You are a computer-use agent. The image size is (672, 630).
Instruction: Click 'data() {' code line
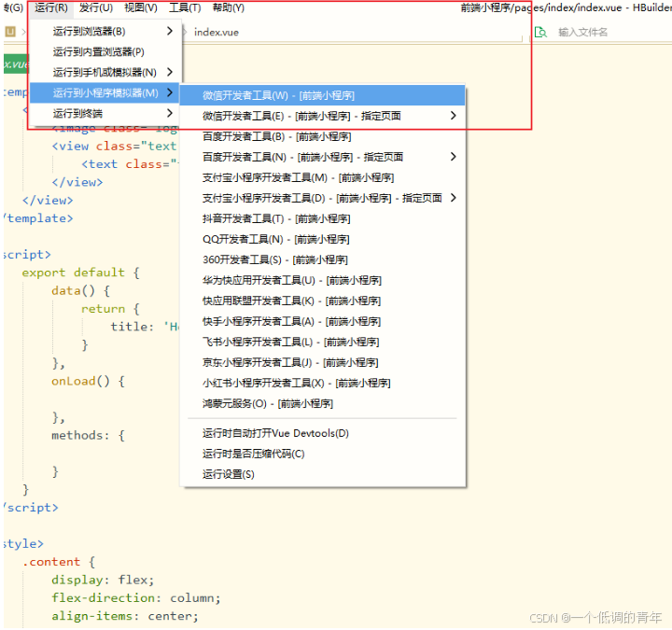point(80,290)
